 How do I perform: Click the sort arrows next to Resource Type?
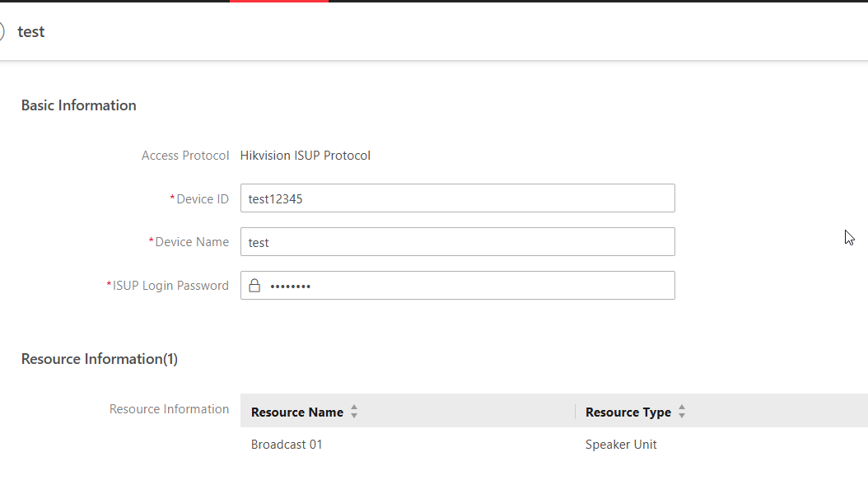pos(682,412)
